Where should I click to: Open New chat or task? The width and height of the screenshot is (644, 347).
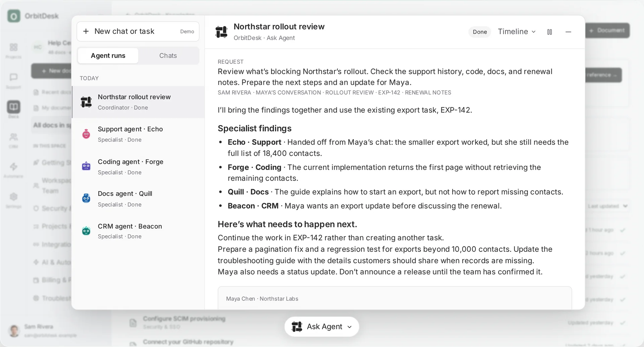(x=138, y=32)
